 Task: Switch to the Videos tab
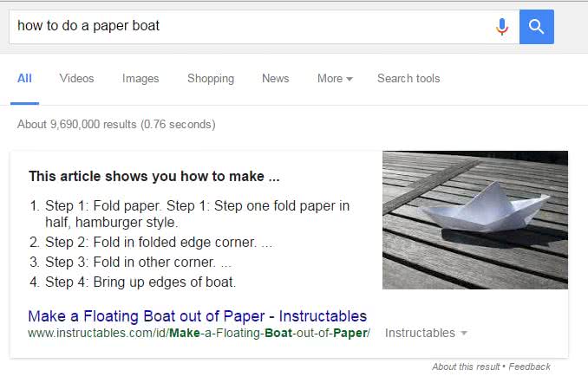tap(77, 78)
